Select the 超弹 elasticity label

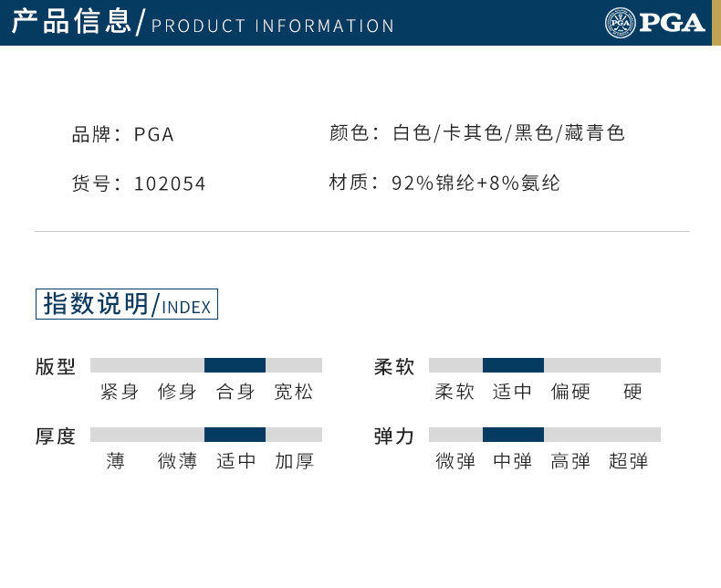[x=629, y=461]
